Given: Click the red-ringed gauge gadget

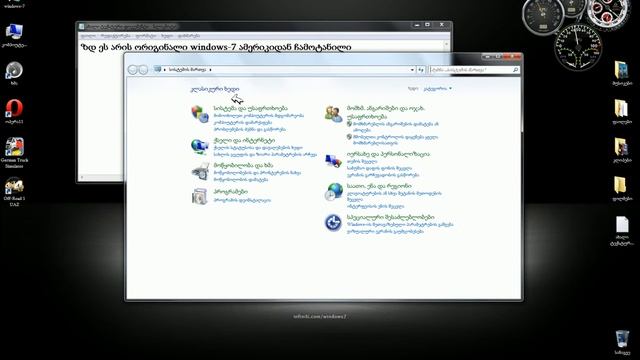Looking at the screenshot, I should click(x=607, y=14).
